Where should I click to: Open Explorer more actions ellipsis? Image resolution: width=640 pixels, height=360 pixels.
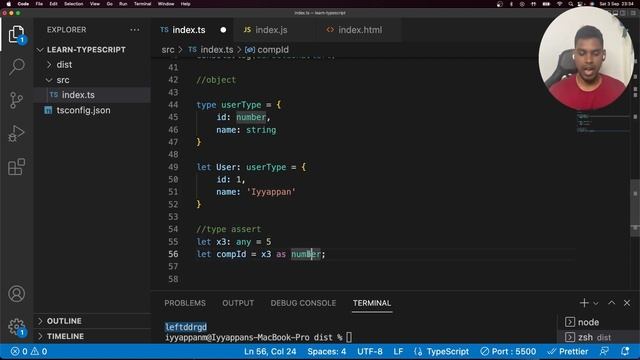point(134,30)
